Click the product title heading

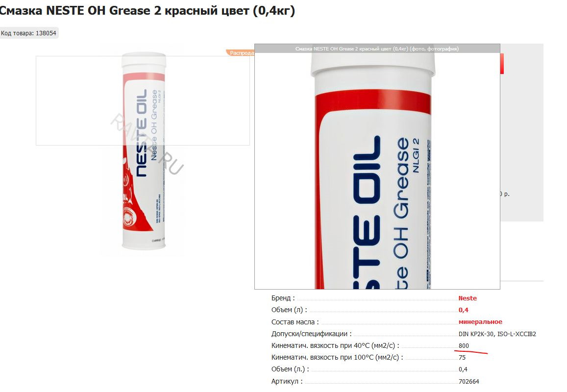(x=147, y=10)
